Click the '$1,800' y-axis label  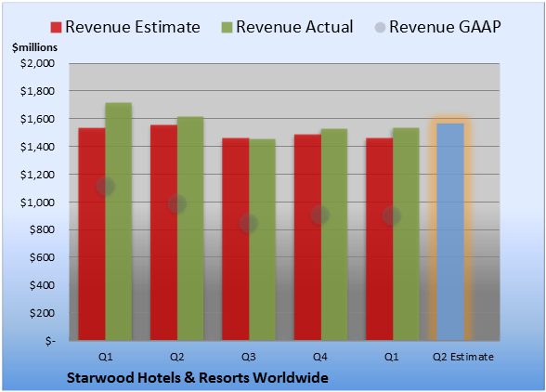tap(37, 91)
